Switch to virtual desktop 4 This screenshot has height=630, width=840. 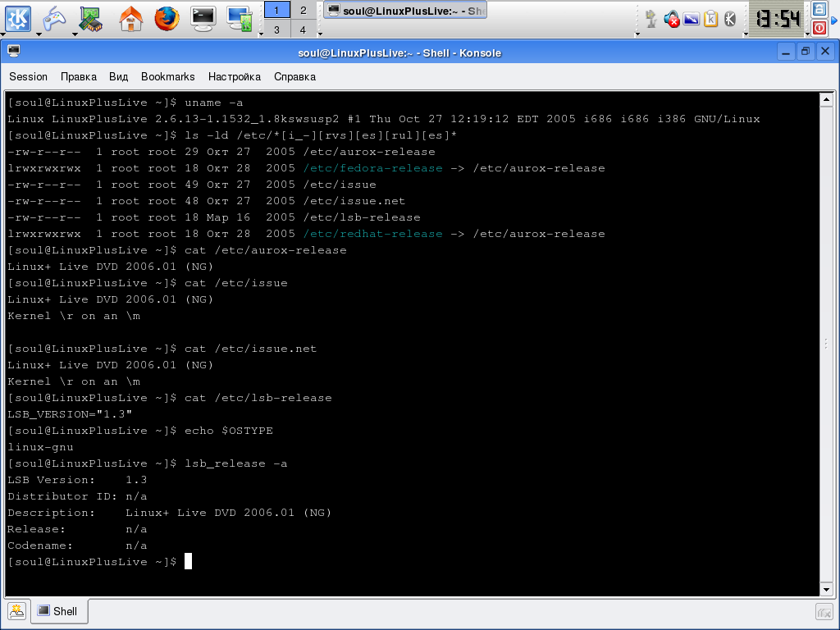pos(304,29)
